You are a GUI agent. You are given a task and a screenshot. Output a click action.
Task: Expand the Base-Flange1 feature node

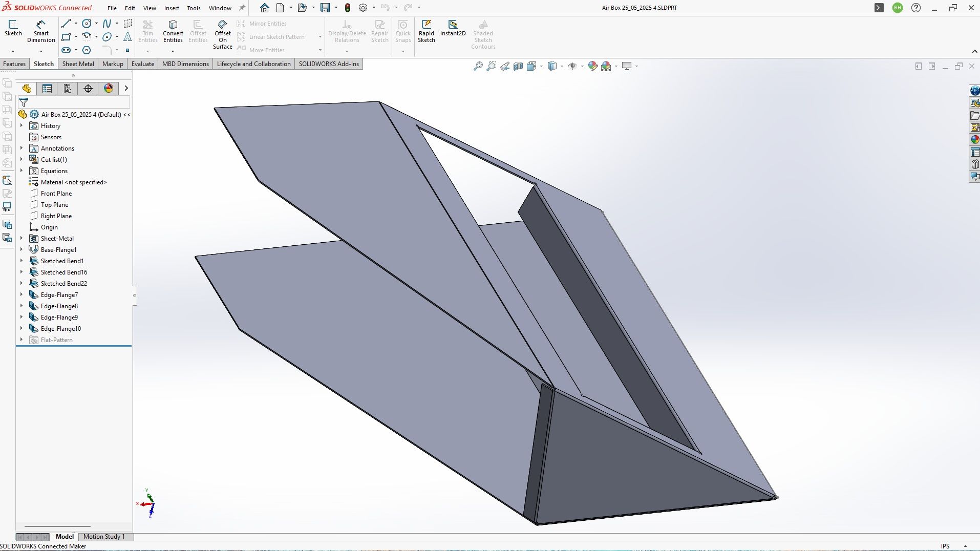(x=22, y=250)
